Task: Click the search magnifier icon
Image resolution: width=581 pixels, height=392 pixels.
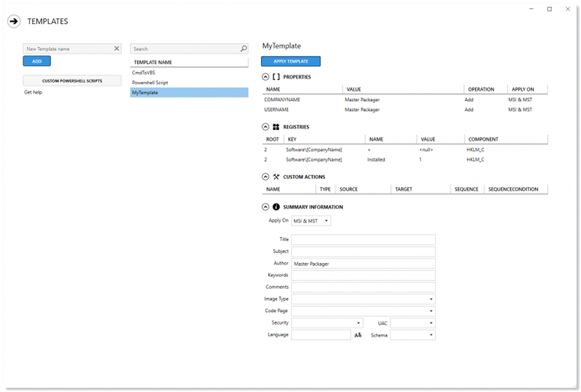Action: (x=243, y=49)
